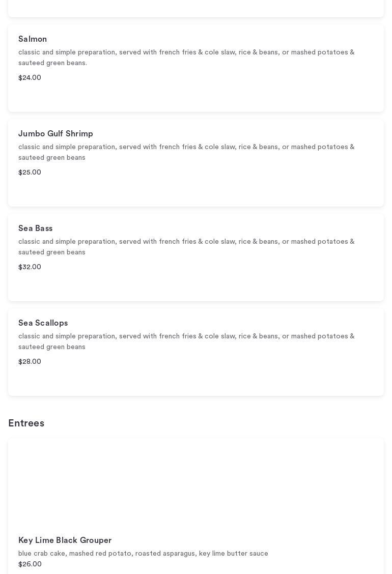
Task: Select the $26.00 grouper price
Action: [30, 564]
